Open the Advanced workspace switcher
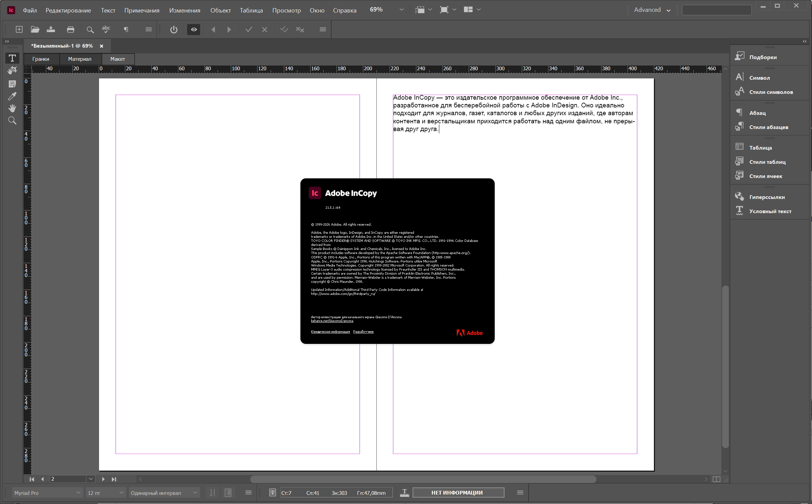The width and height of the screenshot is (812, 504). (x=652, y=10)
